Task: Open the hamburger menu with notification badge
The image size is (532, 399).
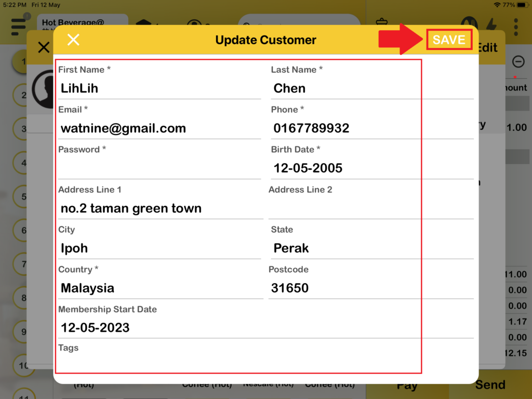Action: pos(19,25)
